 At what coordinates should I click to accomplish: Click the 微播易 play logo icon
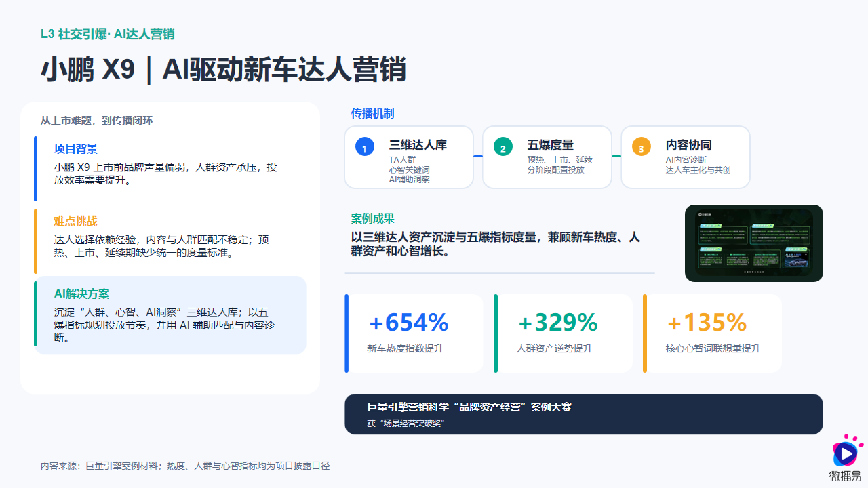847,450
